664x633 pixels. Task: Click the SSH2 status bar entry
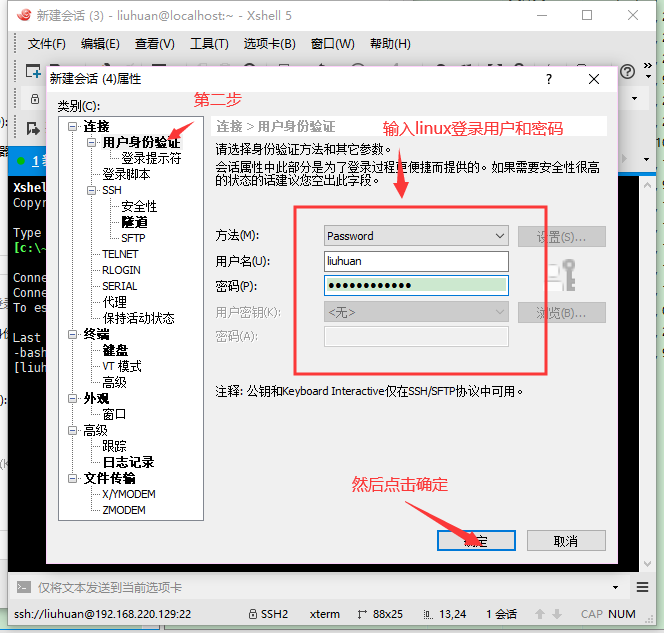click(268, 614)
